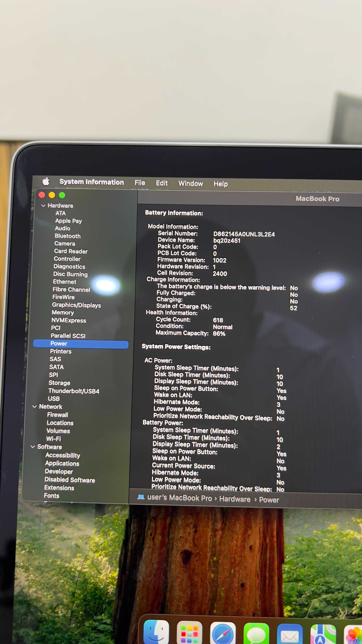Select Apple Pay in the sidebar
Image resolution: width=362 pixels, height=644 pixels.
pos(68,221)
